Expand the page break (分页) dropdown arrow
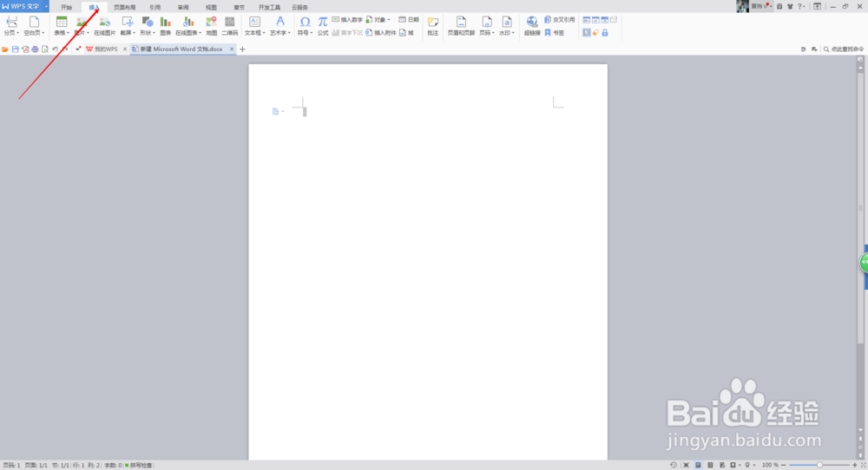868x470 pixels. tap(17, 33)
